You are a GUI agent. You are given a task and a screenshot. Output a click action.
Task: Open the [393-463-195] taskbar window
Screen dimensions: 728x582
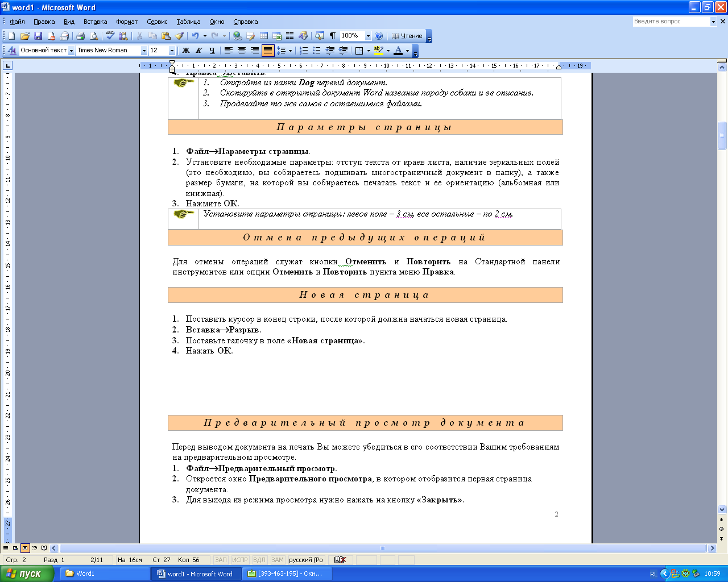[x=286, y=573]
